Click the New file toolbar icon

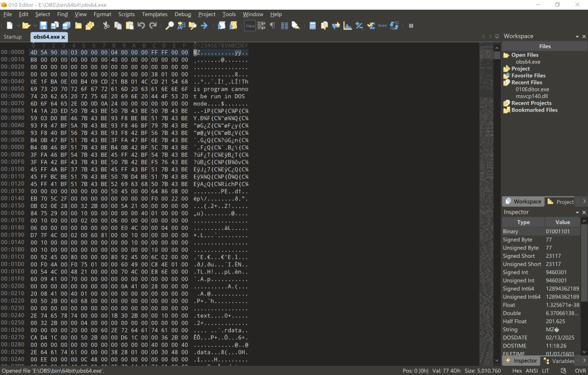tap(9, 25)
